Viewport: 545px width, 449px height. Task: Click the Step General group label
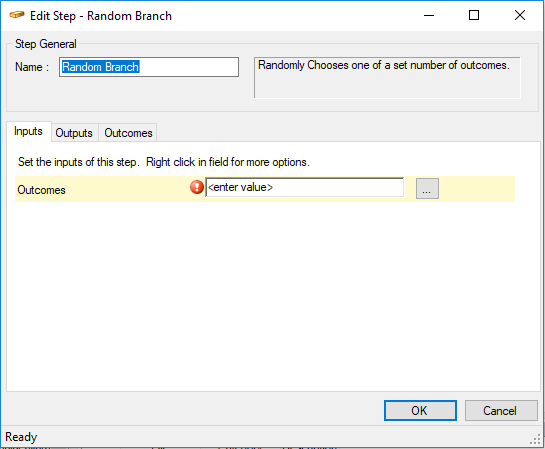click(x=46, y=44)
